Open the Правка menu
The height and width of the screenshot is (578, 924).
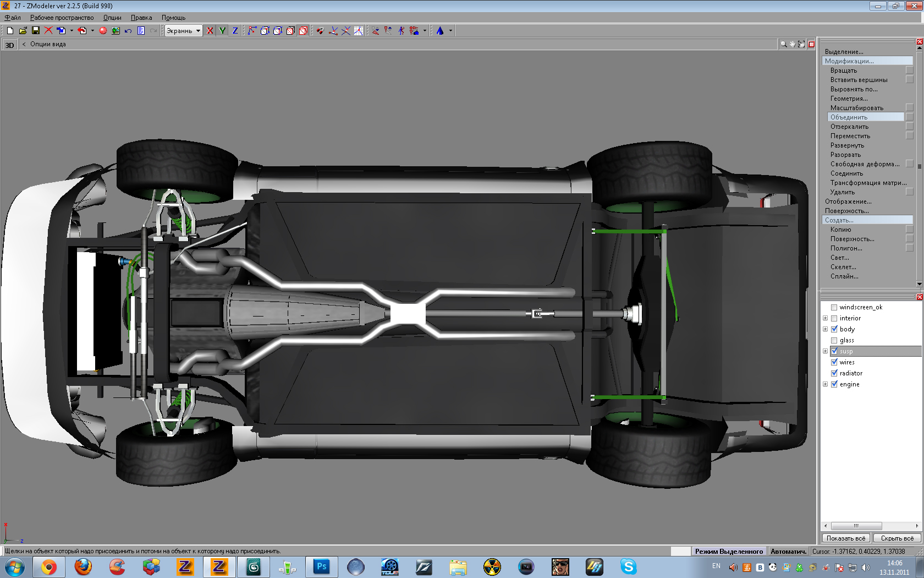pos(141,18)
